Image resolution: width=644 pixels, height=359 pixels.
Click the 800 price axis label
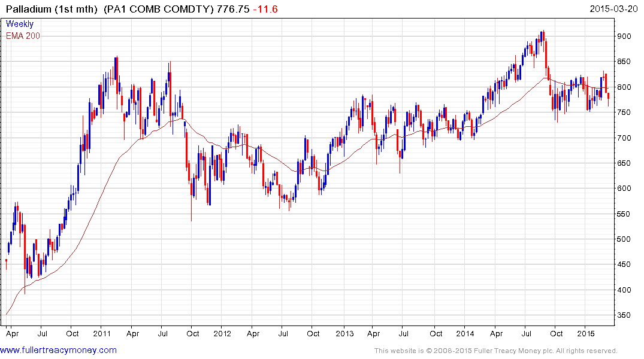pos(624,87)
